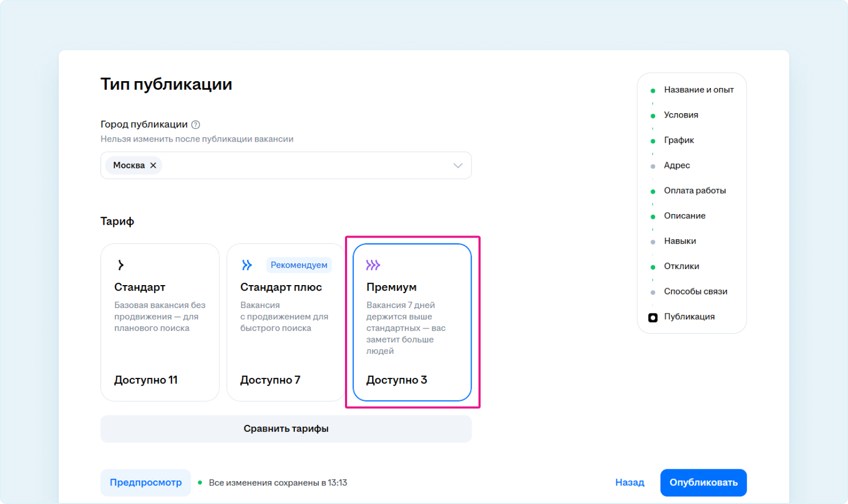848x504 pixels.
Task: Click the double-chevron Стандарт плюс icon
Action: [247, 265]
